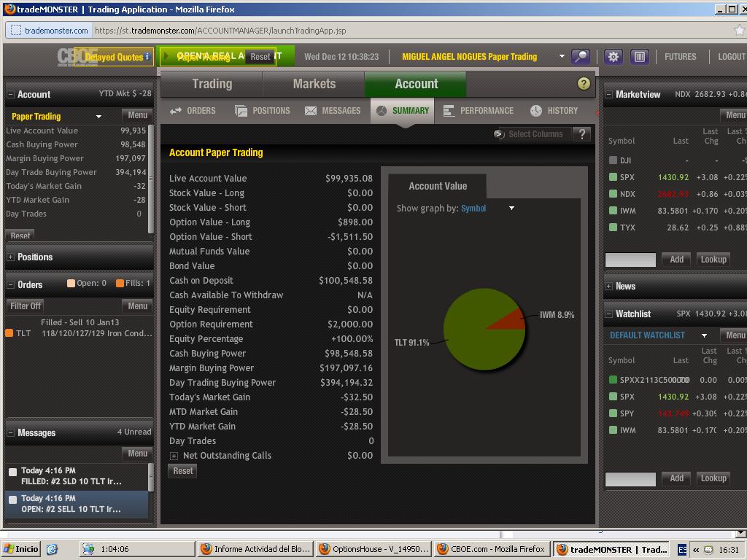Click the Delayed Quotes info icon

point(147,56)
